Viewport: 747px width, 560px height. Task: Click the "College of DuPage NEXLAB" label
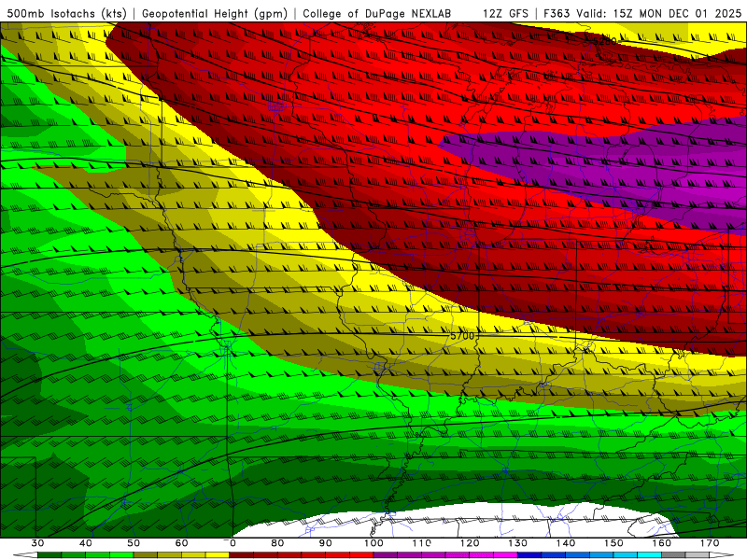coord(377,14)
